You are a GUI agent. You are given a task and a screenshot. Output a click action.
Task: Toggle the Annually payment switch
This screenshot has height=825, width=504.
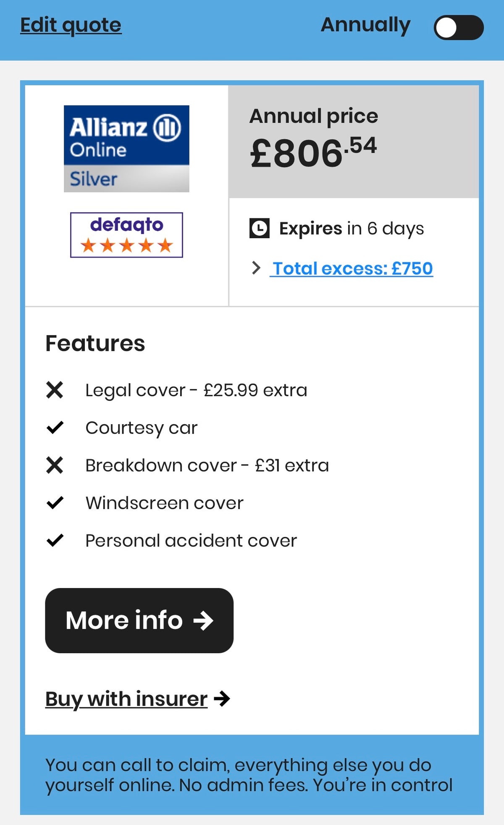point(458,28)
